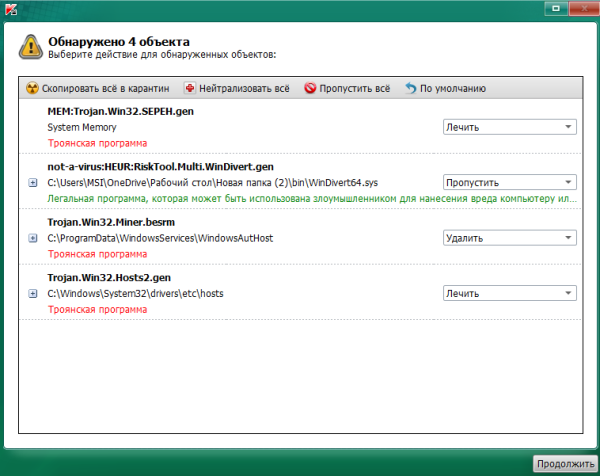Click the quarantine radiation icon in toolbar

tap(32, 88)
